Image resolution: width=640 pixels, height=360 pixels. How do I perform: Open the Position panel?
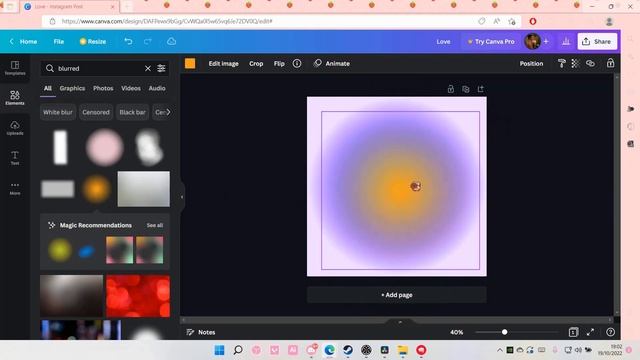point(531,63)
